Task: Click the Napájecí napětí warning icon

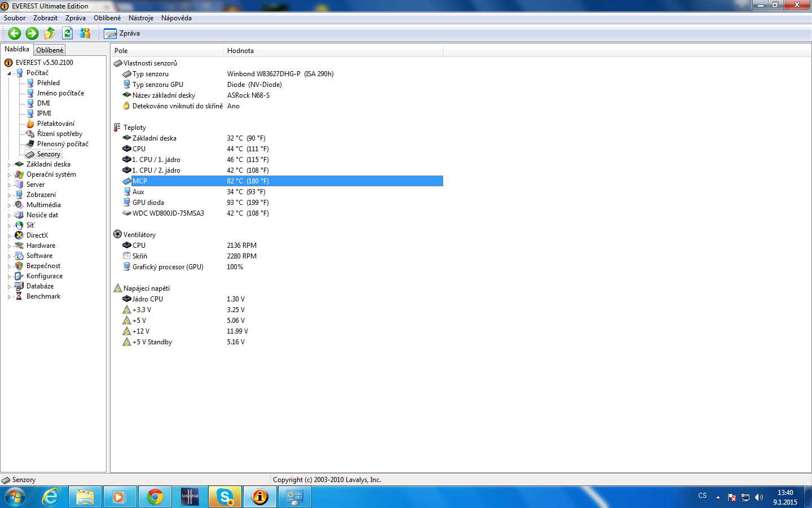Action: pyautogui.click(x=117, y=288)
